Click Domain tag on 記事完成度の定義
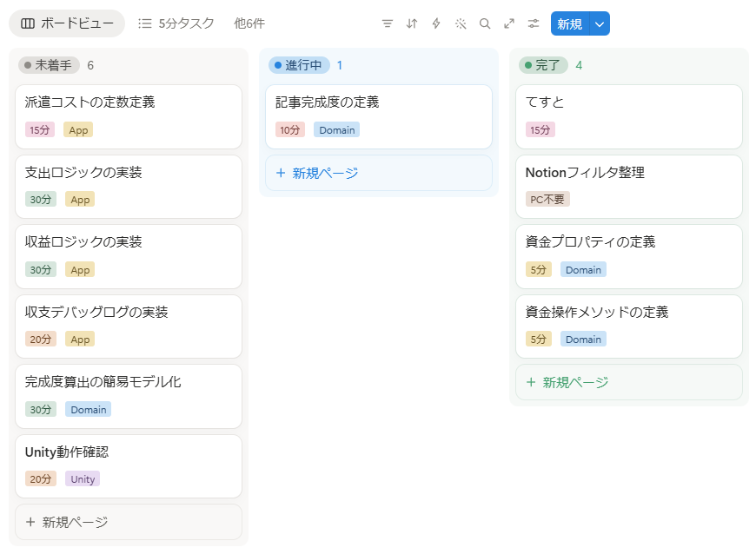This screenshot has width=756, height=554. (336, 130)
